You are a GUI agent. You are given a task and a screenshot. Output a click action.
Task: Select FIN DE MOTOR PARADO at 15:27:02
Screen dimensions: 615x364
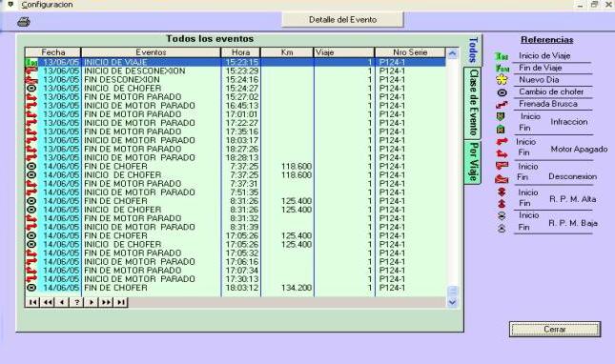click(236, 97)
